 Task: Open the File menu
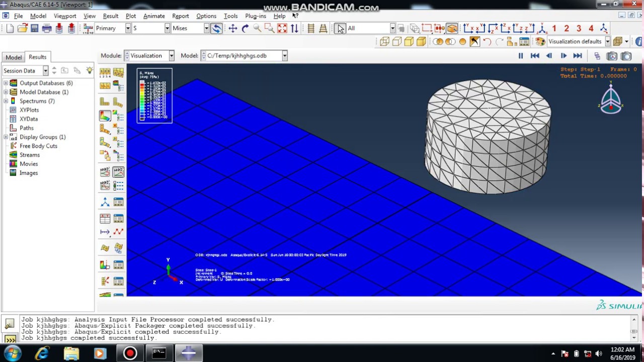18,16
